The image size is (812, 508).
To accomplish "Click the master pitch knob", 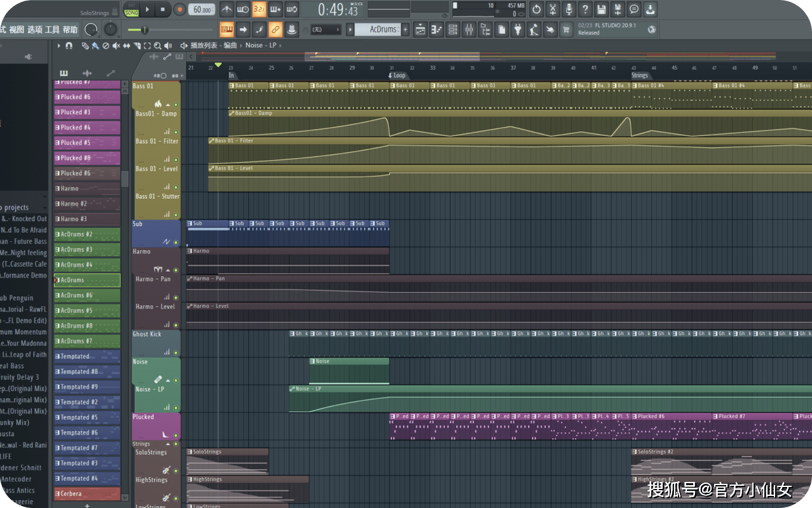I will (111, 29).
